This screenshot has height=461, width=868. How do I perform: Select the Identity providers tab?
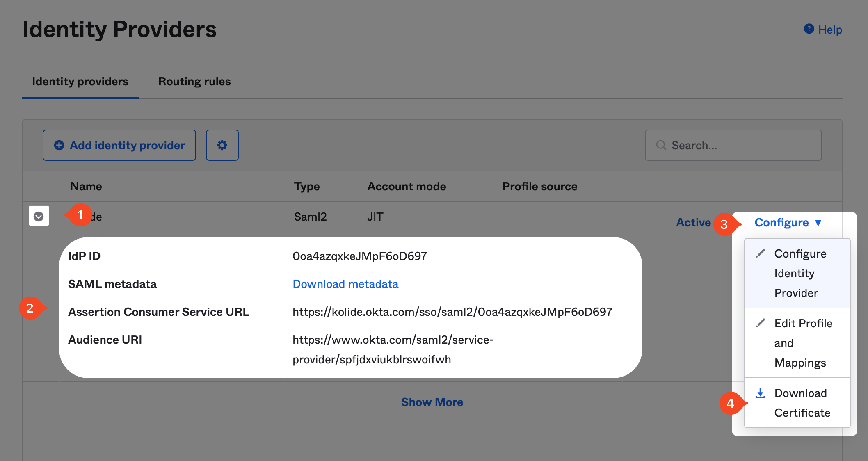[x=80, y=81]
